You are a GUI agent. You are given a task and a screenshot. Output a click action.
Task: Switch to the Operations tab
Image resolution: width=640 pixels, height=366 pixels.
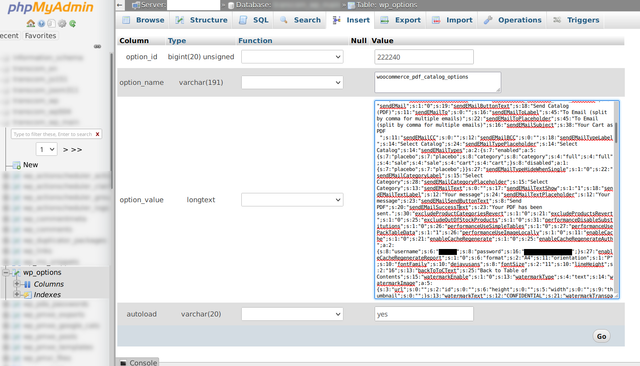(x=512, y=20)
